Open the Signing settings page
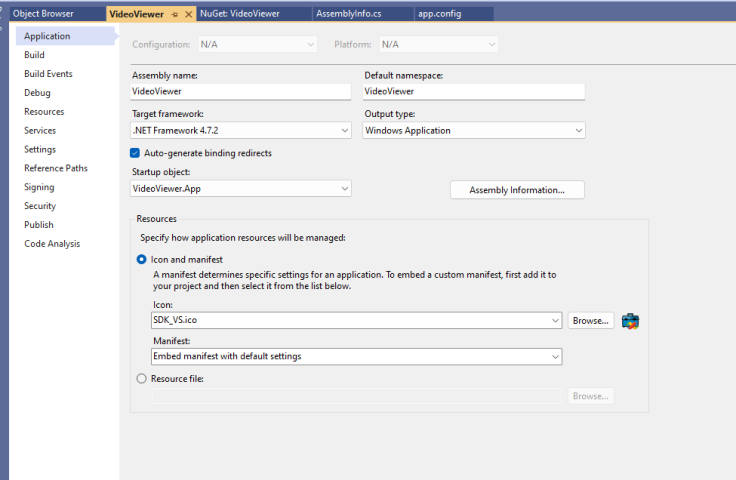This screenshot has height=480, width=736. [x=39, y=187]
